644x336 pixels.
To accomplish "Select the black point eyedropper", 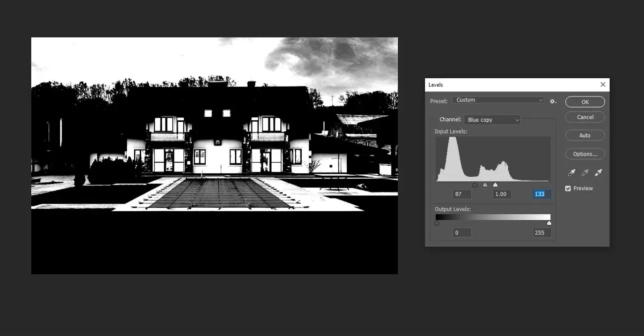I will pos(571,173).
